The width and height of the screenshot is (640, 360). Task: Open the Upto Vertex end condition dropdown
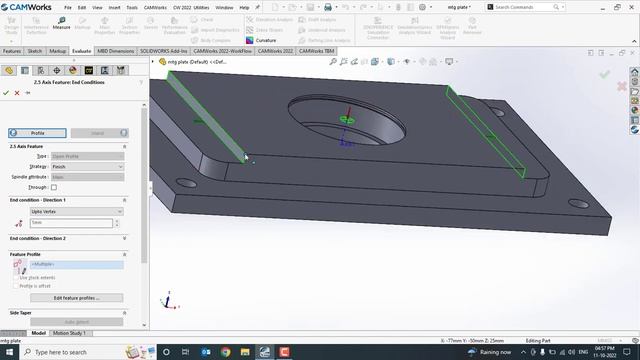pos(76,211)
